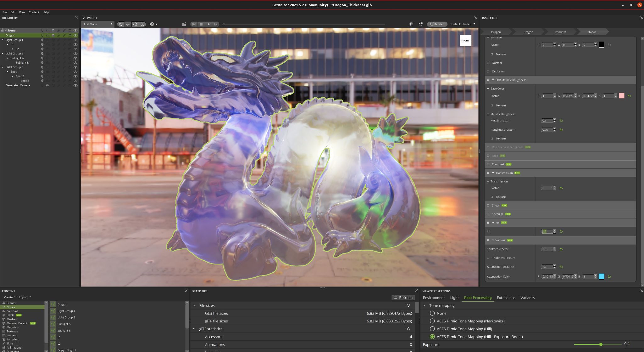Viewport: 644px width, 352px height.
Task: Open the Edit Mode dropdown
Action: 98,24
